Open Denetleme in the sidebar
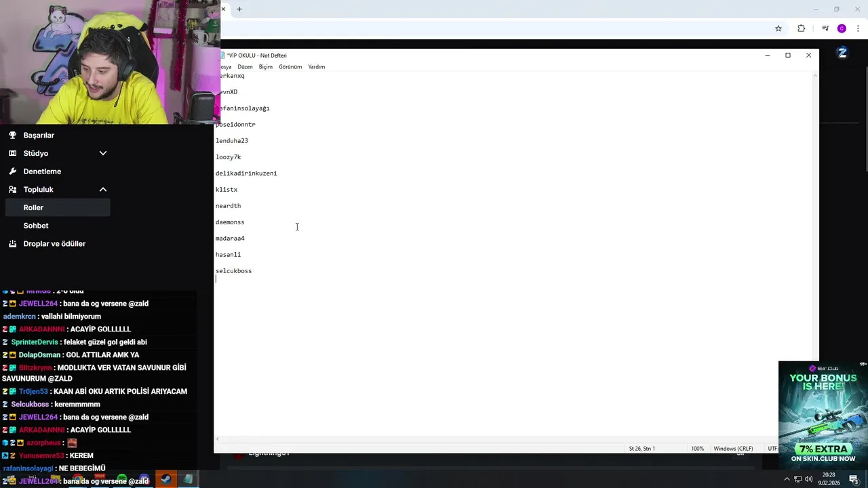868x488 pixels. (x=42, y=171)
